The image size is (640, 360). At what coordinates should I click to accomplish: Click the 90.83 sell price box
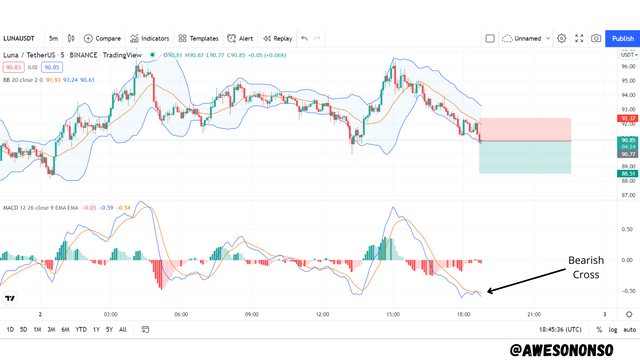tap(13, 67)
